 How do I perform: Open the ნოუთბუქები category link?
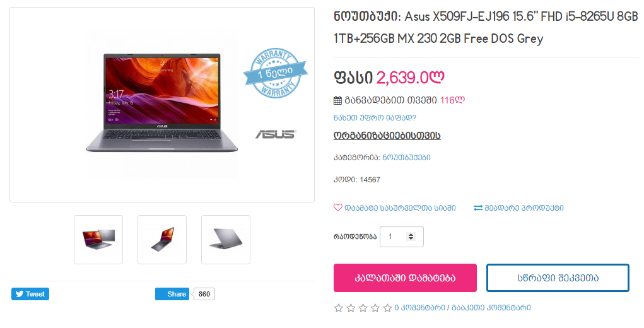point(407,158)
